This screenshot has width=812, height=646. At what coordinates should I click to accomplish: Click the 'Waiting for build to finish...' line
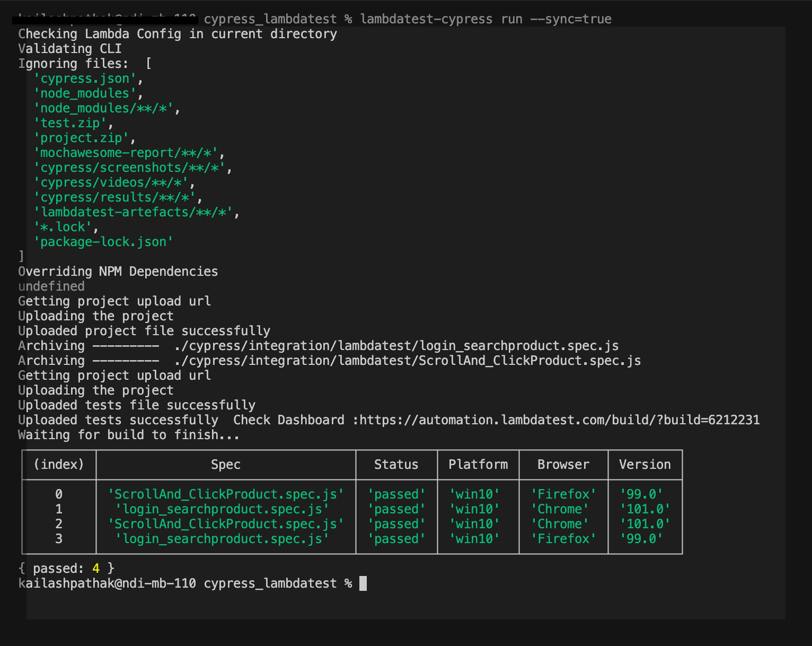pyautogui.click(x=128, y=435)
